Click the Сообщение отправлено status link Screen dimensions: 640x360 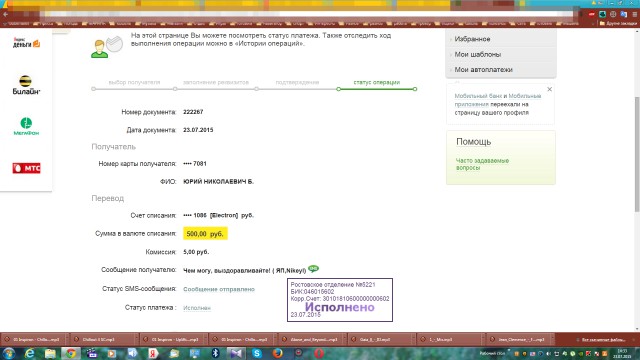[x=219, y=289]
